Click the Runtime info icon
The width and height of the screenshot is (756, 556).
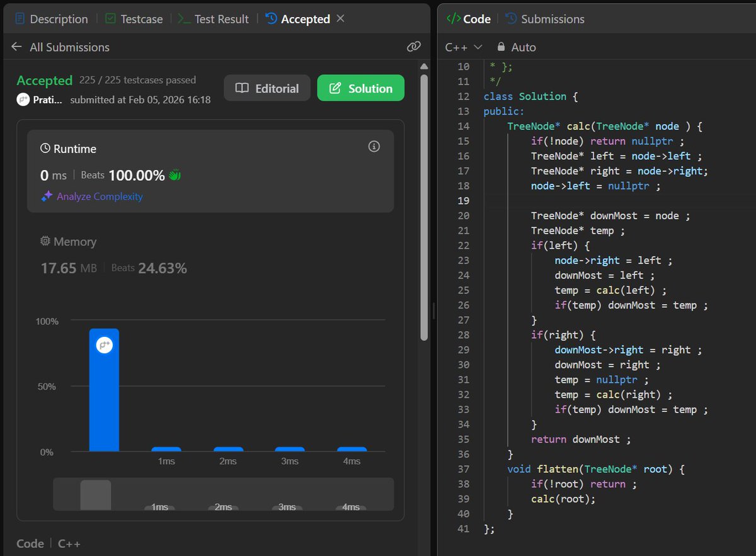coord(374,147)
